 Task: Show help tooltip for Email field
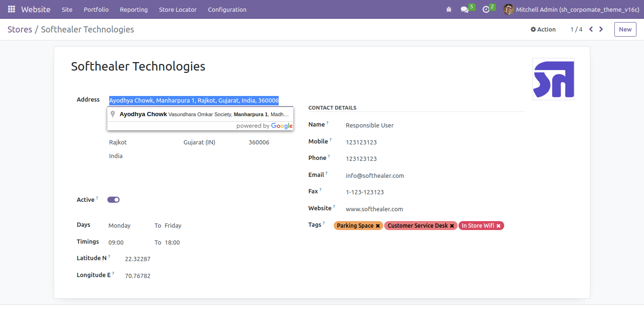[326, 173]
